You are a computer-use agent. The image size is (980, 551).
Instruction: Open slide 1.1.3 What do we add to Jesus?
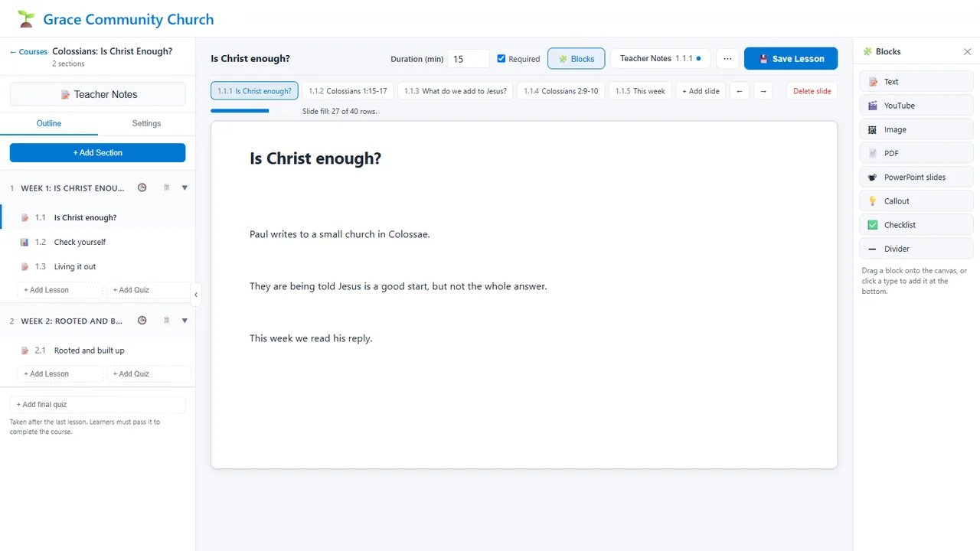(x=456, y=91)
